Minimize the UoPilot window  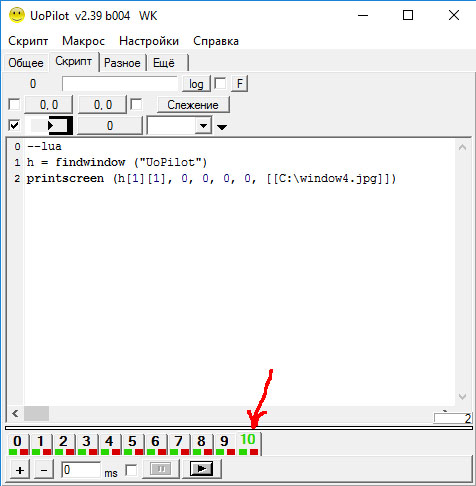click(x=363, y=15)
